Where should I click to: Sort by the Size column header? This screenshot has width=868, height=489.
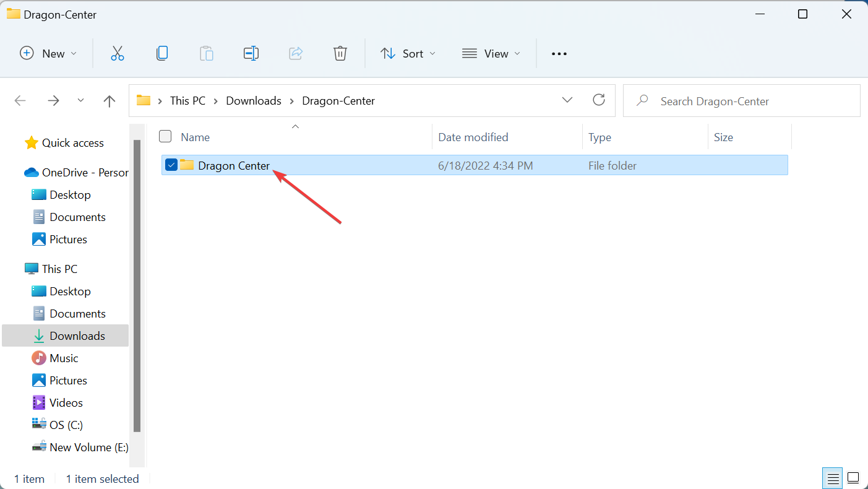pos(723,137)
